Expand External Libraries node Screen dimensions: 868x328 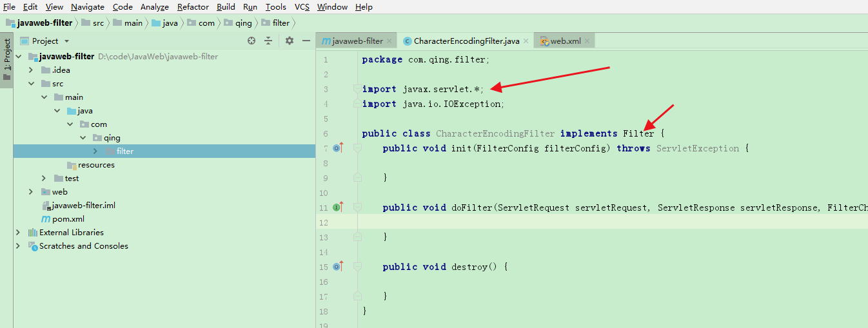coord(18,233)
